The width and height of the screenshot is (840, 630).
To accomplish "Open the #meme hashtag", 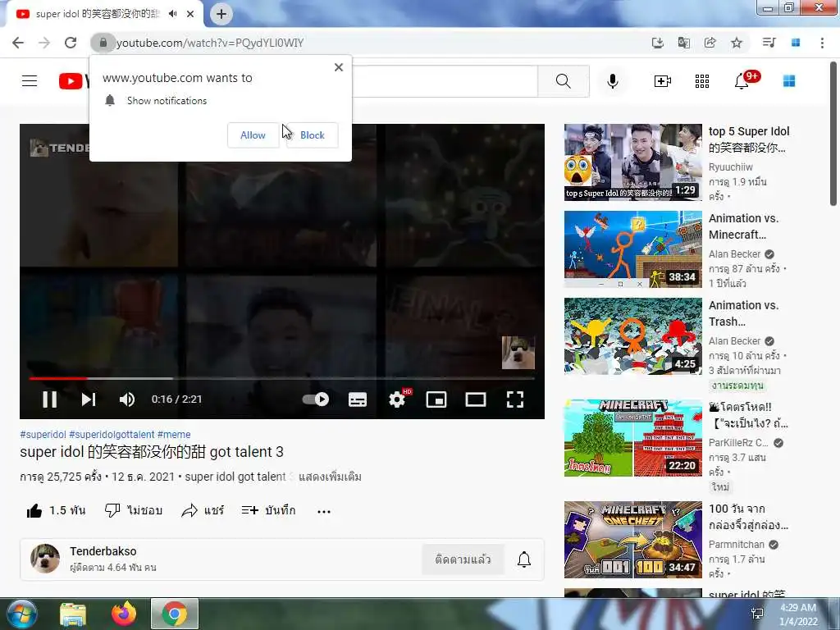I will coord(174,435).
